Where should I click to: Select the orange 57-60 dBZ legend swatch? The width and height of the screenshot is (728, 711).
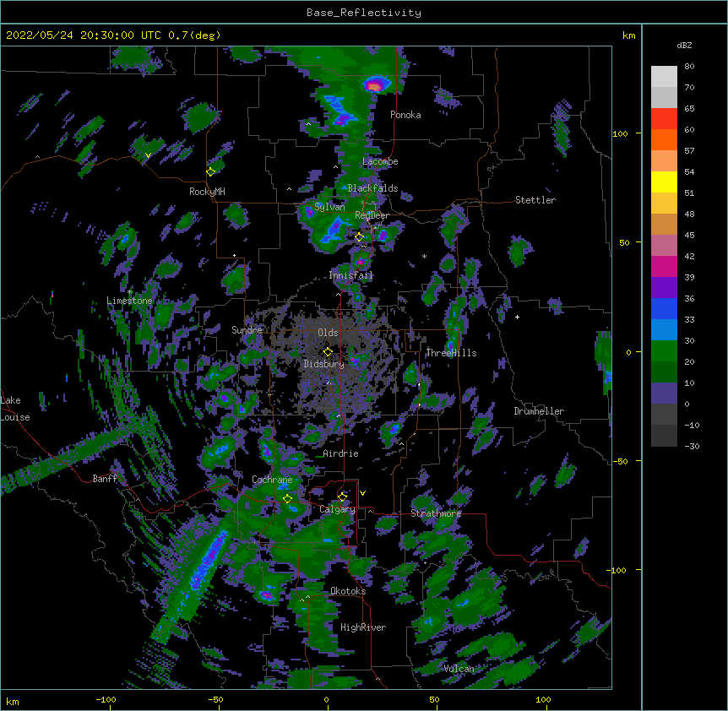tap(664, 139)
